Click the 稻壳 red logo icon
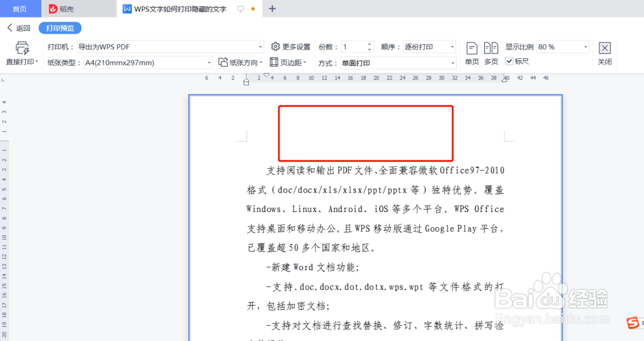The width and height of the screenshot is (644, 341). pyautogui.click(x=53, y=9)
